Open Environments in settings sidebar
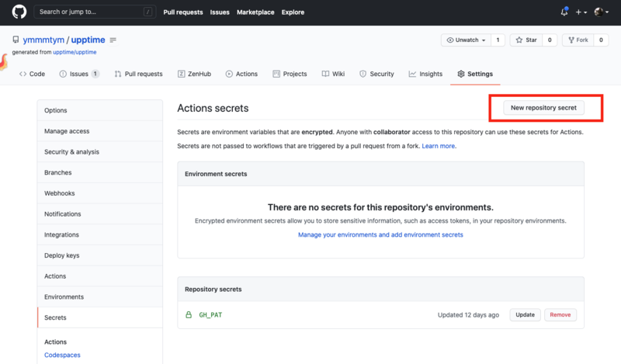The width and height of the screenshot is (621, 364). pos(100,296)
